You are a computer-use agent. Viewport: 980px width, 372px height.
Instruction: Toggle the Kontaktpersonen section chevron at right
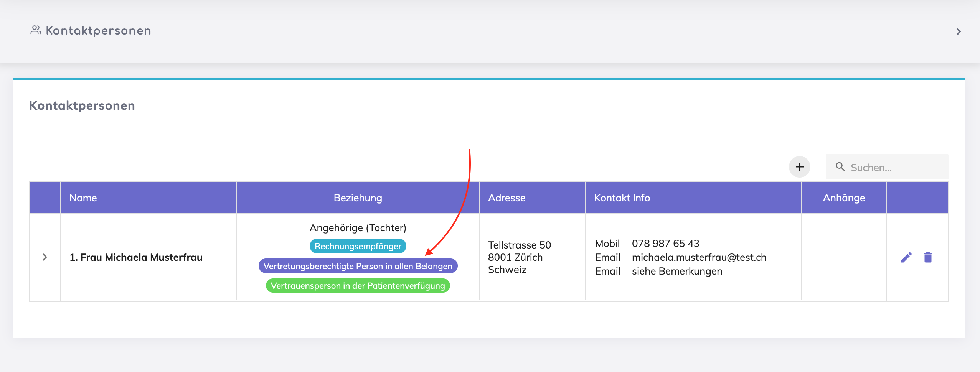point(959,31)
